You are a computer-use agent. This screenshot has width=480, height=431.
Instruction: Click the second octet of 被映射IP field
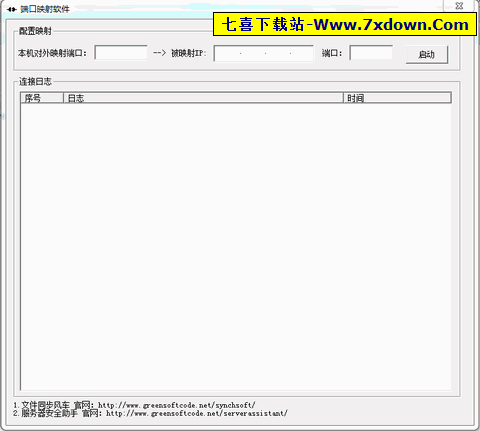pos(253,54)
